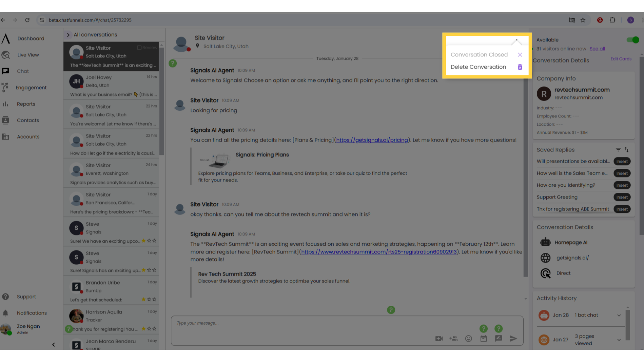Go to Engagement in sidebar
Screen dimensions: 644x362
31,87
